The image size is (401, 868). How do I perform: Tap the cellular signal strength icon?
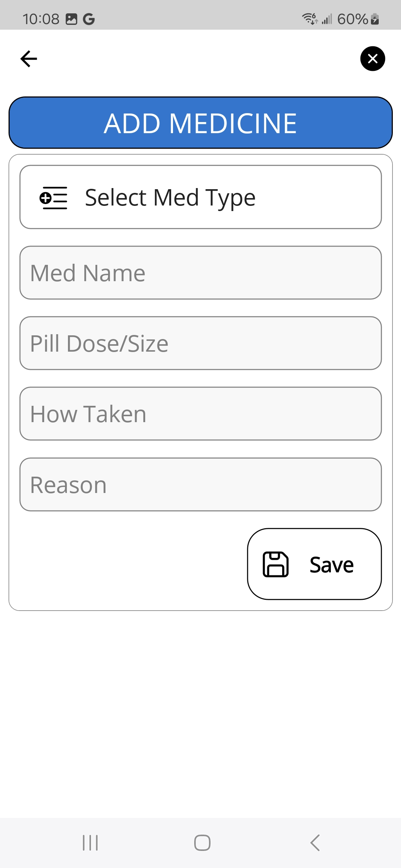[327, 19]
